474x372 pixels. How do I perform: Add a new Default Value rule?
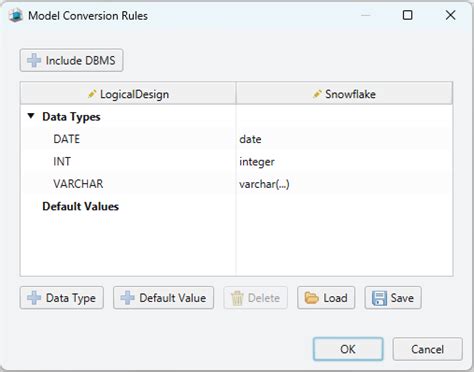[x=163, y=298]
